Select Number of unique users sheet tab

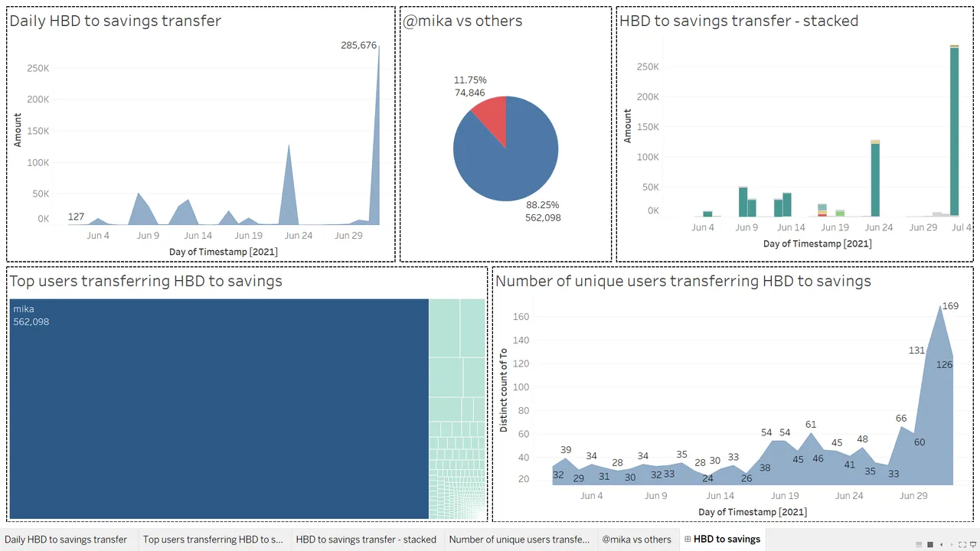click(x=519, y=540)
